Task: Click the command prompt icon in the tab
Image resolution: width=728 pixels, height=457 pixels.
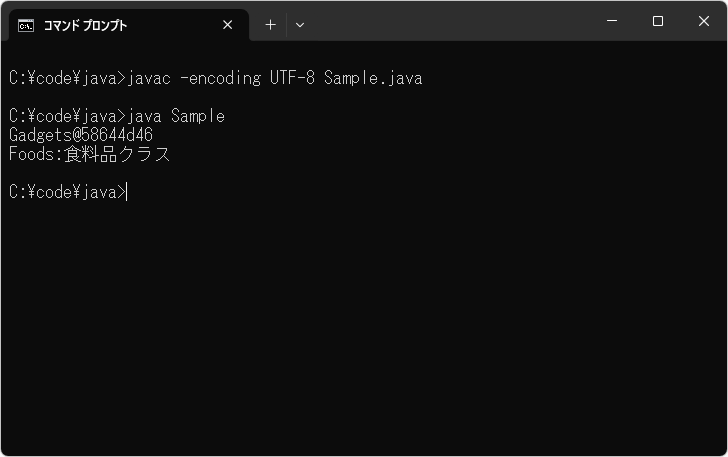Action: click(x=26, y=25)
